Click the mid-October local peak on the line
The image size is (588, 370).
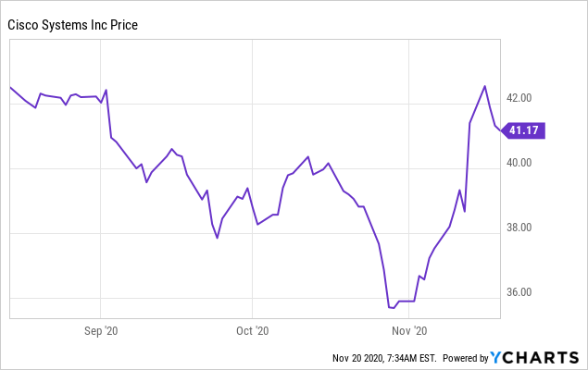click(308, 157)
